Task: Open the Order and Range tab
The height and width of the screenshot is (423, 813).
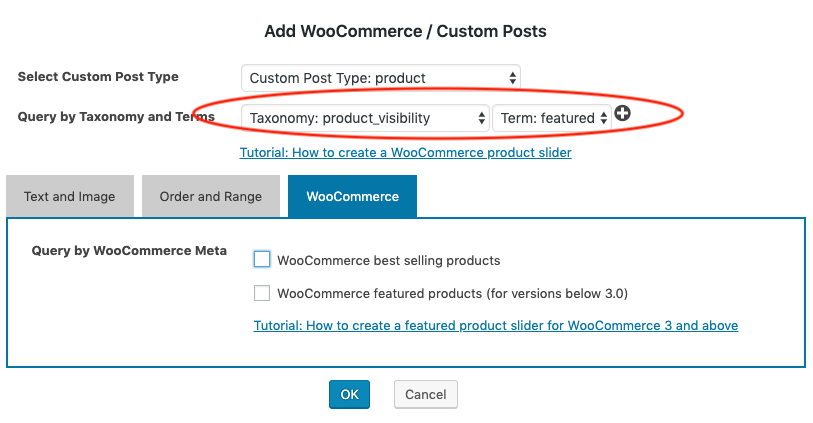Action: 211,197
